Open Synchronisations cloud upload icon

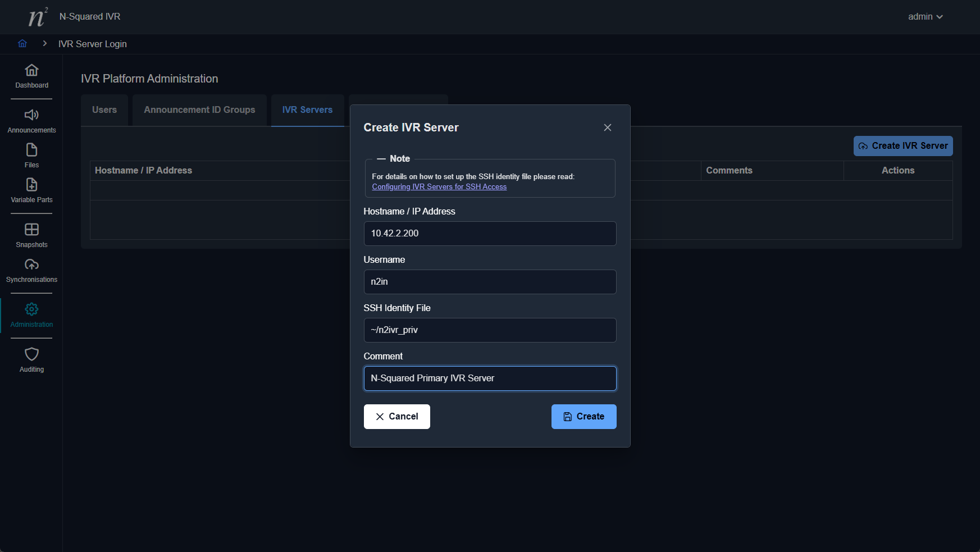(x=31, y=264)
